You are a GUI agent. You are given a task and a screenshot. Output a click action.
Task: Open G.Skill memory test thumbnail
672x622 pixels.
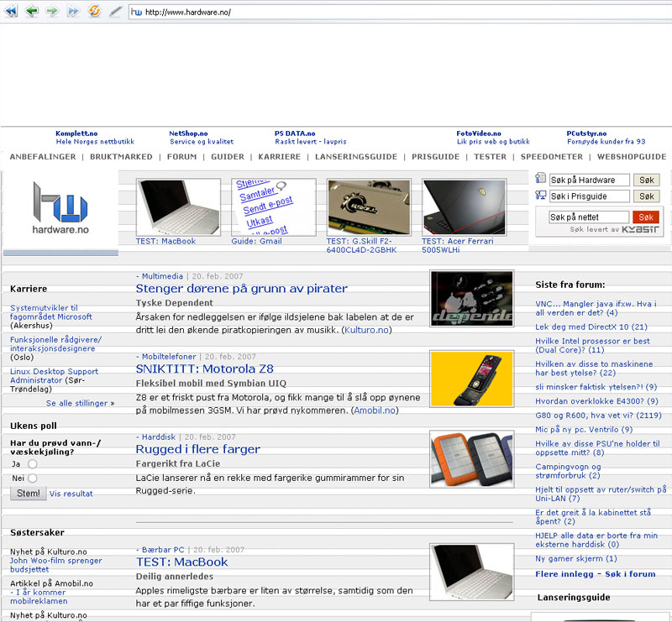point(369,207)
